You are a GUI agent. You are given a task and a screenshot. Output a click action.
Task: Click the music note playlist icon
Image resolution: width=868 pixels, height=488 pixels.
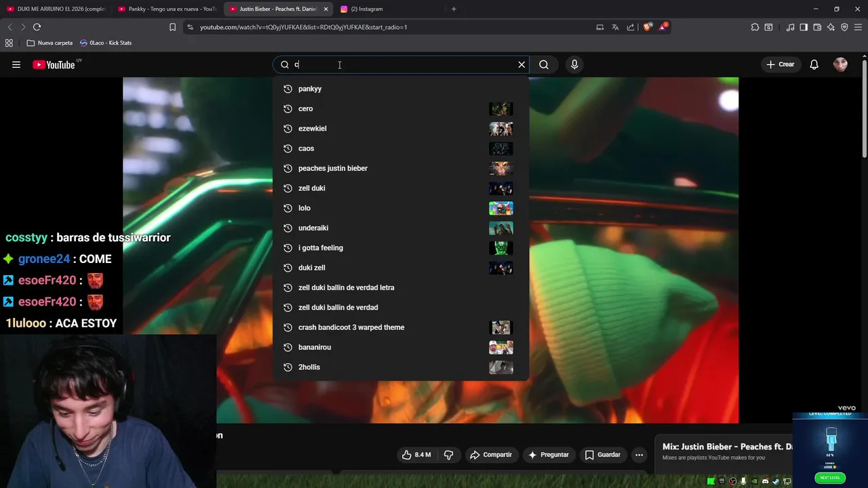point(790,27)
